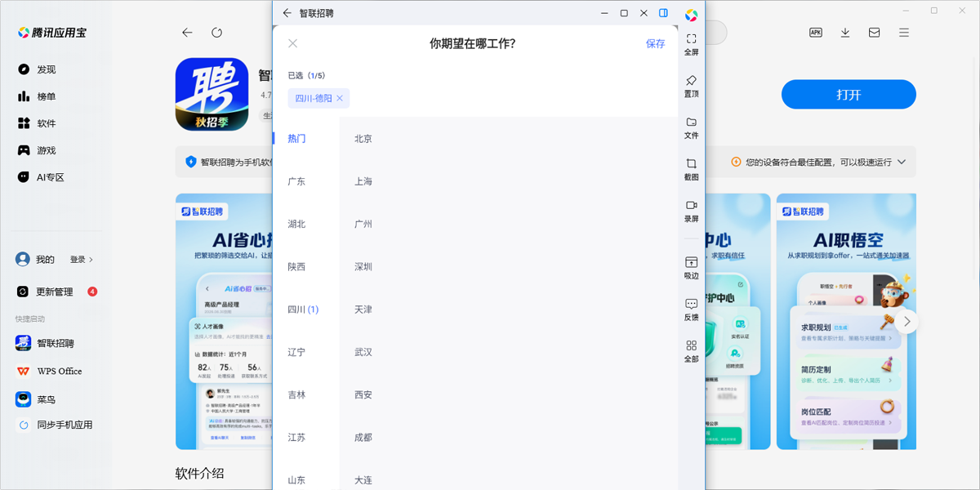
Task: Go back in 腾讯应用宝 store page
Action: (187, 33)
